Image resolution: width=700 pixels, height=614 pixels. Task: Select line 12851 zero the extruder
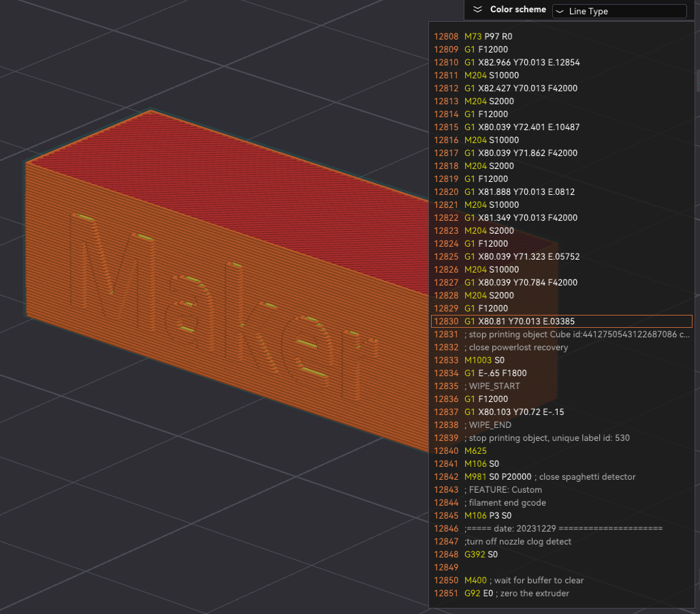[516, 594]
